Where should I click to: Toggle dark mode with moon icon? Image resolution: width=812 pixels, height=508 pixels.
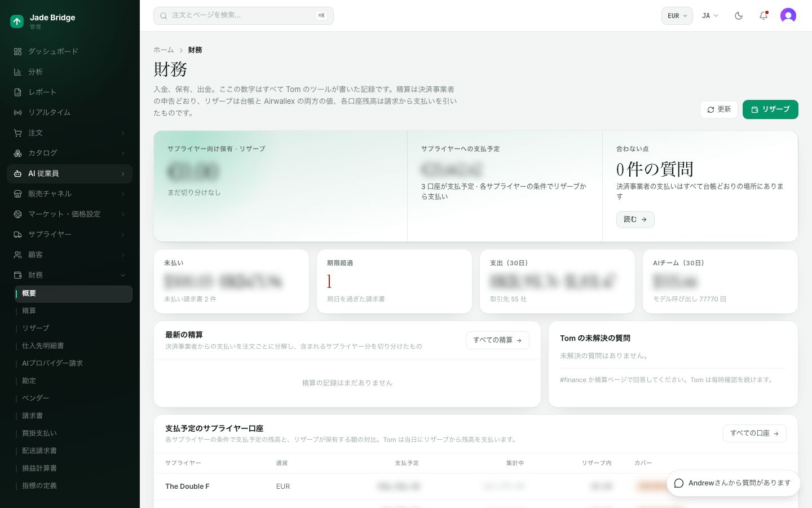(x=739, y=16)
